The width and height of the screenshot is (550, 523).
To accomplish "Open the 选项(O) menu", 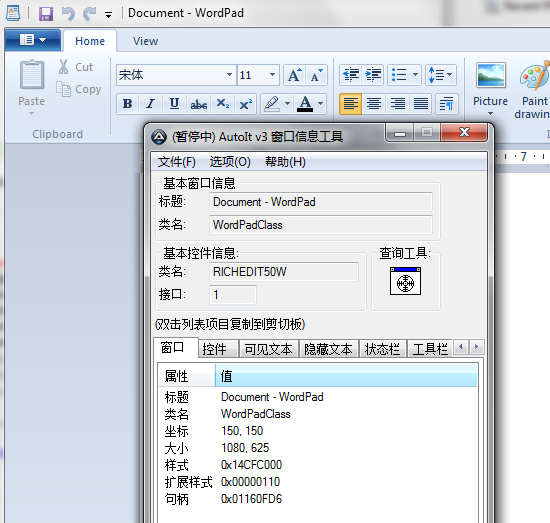I will [230, 162].
